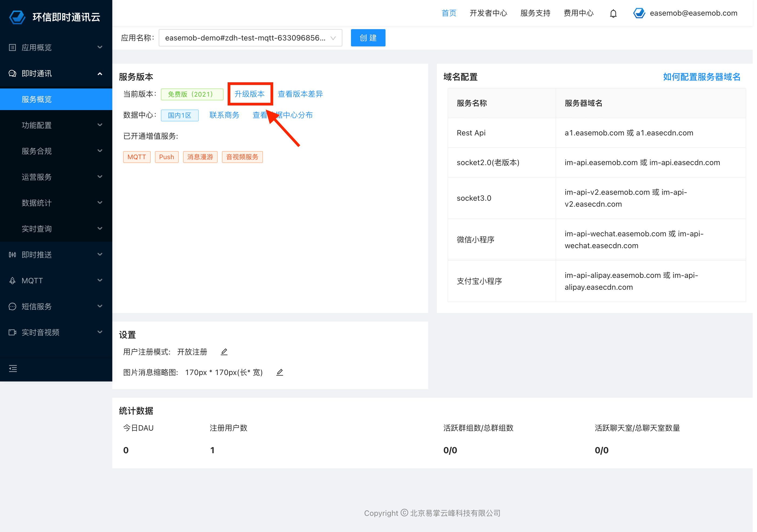Click the 注册用户数 statistic label
This screenshot has width=757, height=532.
(x=228, y=428)
